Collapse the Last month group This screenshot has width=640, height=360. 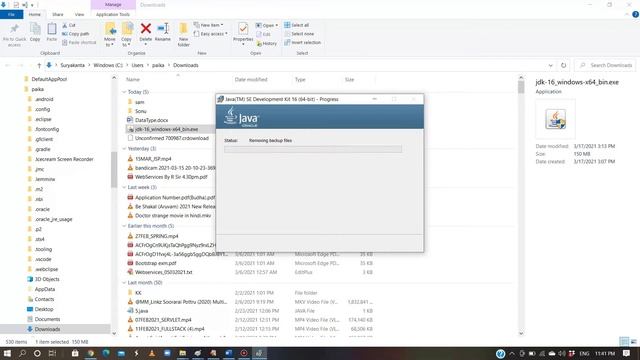pyautogui.click(x=124, y=282)
